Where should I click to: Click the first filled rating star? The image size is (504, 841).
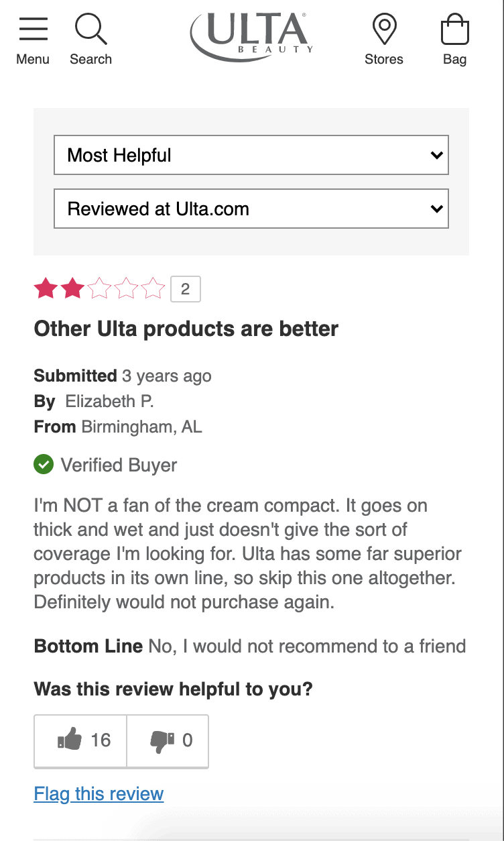point(46,289)
